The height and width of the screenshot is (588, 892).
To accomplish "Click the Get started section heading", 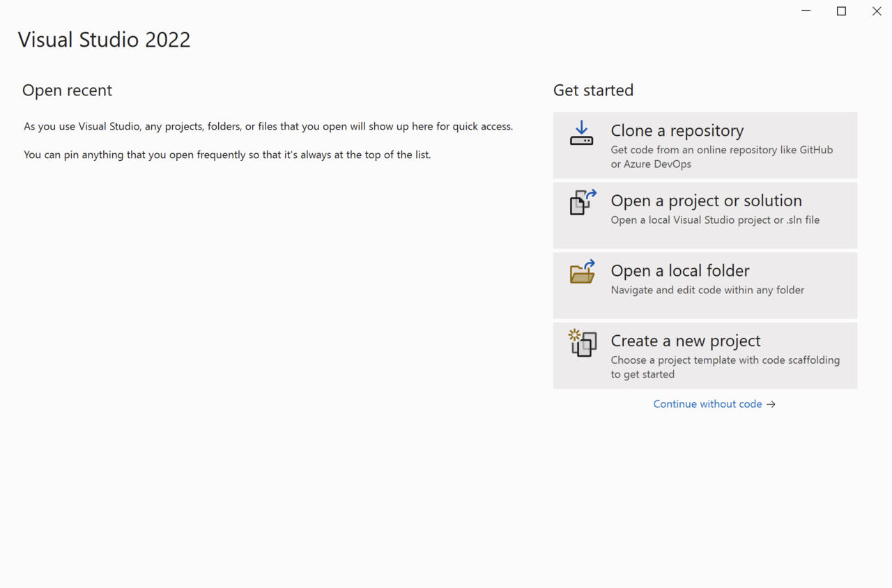I will (593, 91).
